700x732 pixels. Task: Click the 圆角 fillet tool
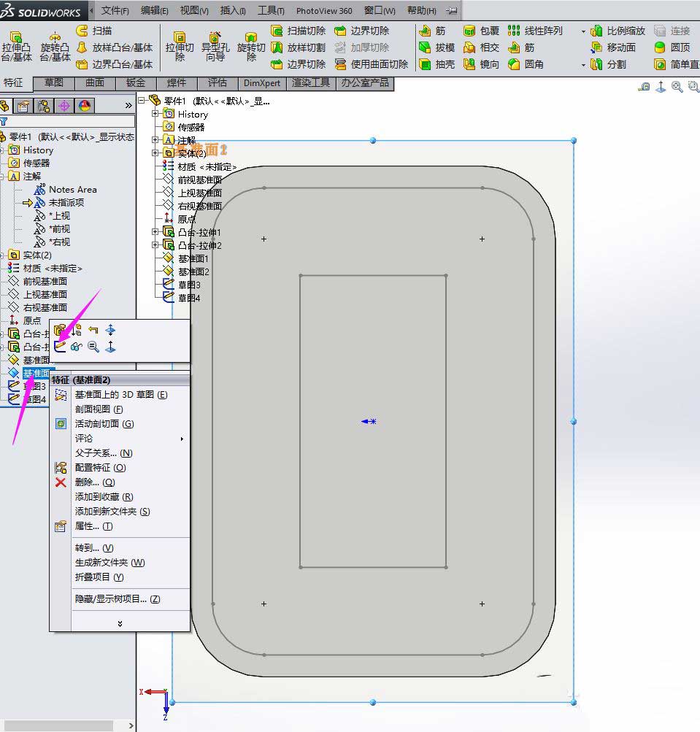click(x=526, y=64)
